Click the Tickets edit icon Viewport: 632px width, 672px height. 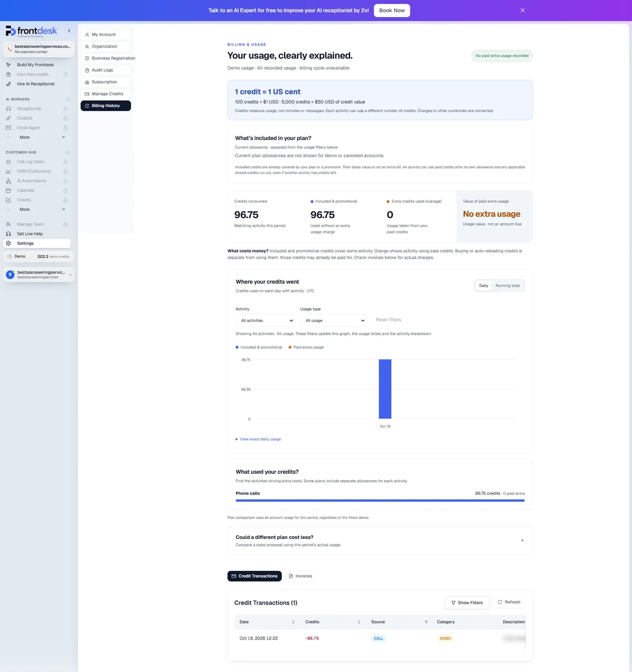tap(8, 200)
